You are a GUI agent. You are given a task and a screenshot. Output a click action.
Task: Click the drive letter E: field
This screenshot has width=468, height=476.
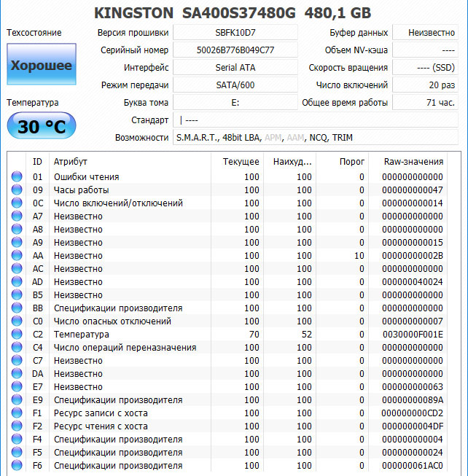pos(235,103)
